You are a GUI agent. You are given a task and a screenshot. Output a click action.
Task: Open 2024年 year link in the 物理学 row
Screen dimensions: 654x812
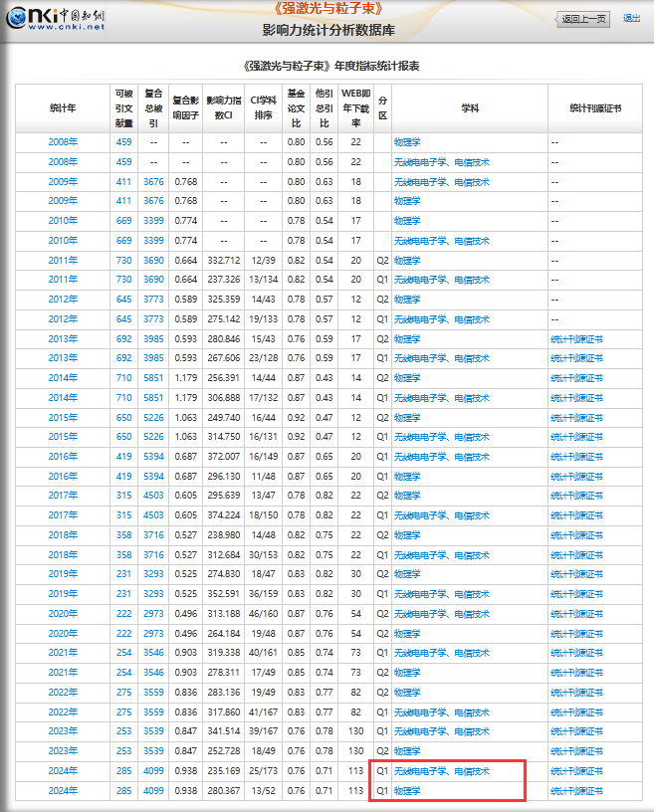click(x=63, y=791)
